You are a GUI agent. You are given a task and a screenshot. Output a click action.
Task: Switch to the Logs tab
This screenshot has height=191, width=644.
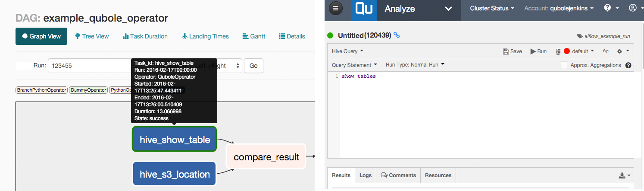pyautogui.click(x=366, y=175)
